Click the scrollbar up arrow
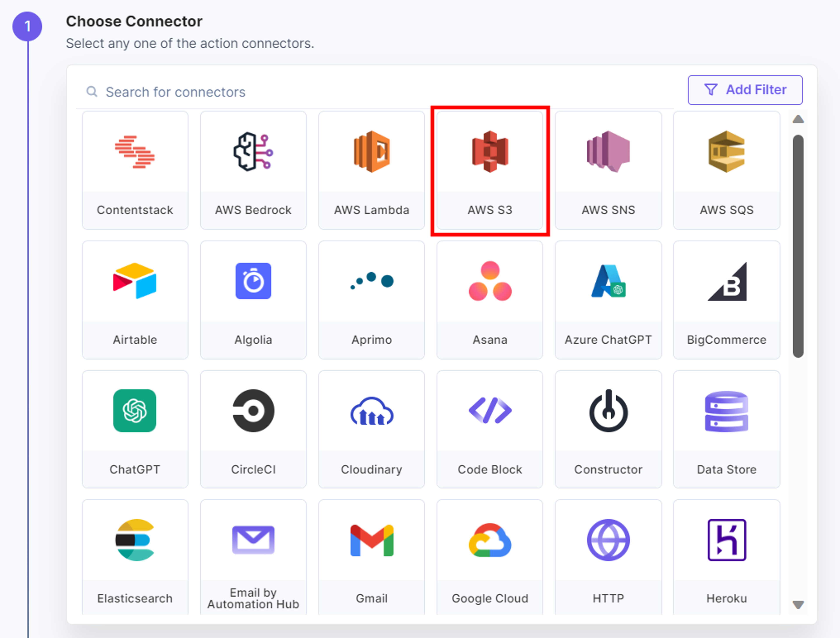This screenshot has width=840, height=638. click(x=798, y=119)
